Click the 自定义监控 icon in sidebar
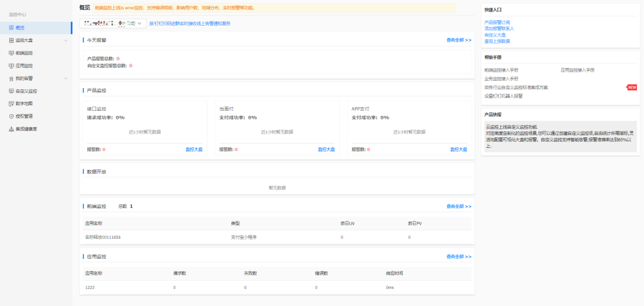Image resolution: width=644 pixels, height=306 pixels. [x=11, y=91]
